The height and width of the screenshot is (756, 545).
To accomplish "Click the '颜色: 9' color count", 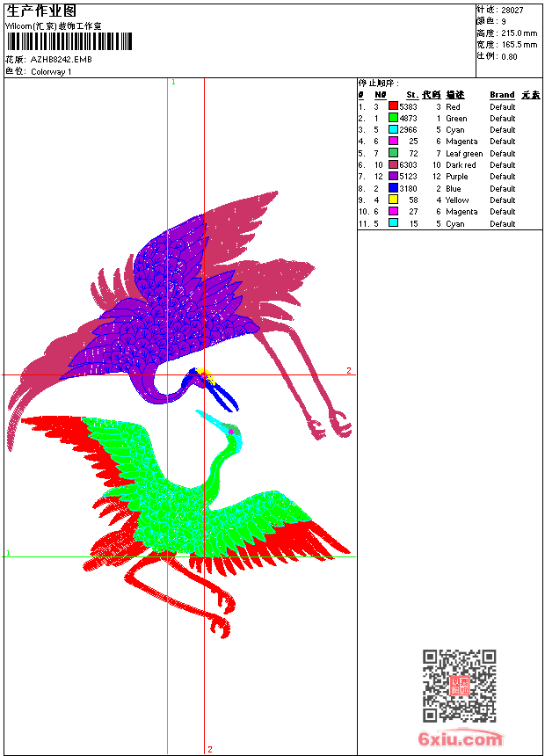I will [x=491, y=21].
